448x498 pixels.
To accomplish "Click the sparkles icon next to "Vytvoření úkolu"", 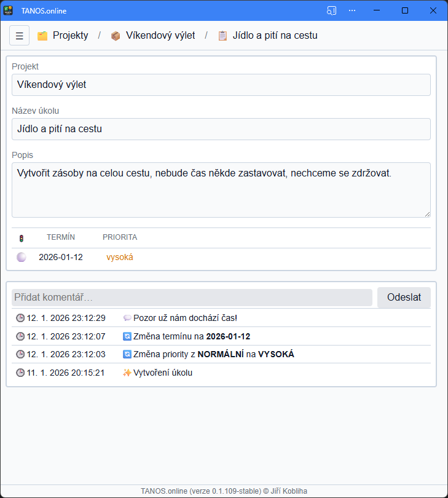I will (x=127, y=372).
